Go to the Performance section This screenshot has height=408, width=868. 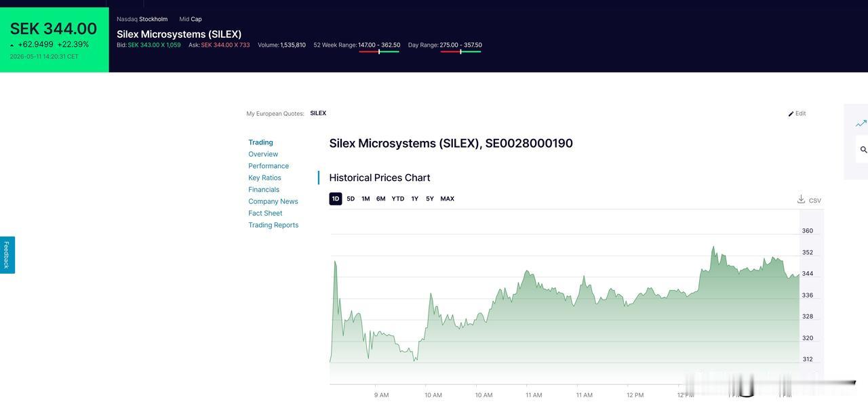tap(269, 166)
